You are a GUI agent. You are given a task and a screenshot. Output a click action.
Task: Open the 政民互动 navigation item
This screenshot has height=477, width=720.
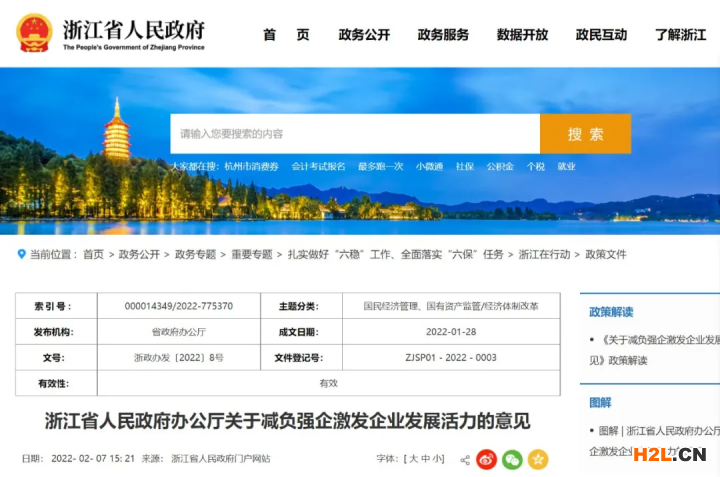601,34
